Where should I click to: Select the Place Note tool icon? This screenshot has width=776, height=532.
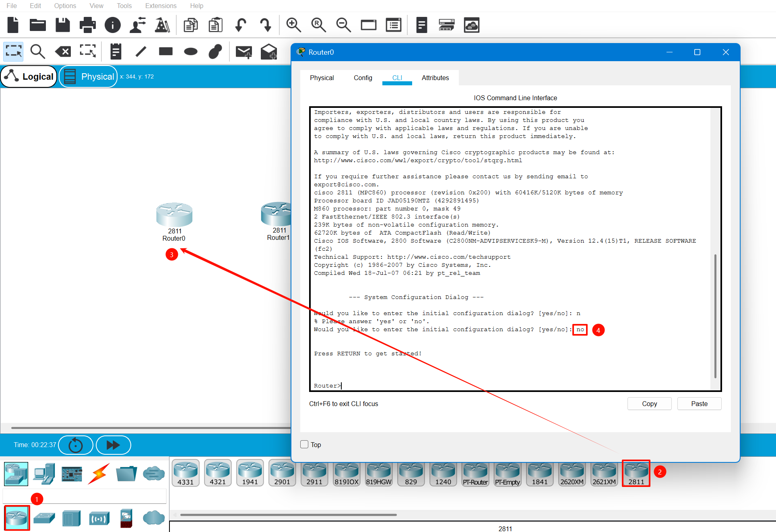(x=116, y=52)
